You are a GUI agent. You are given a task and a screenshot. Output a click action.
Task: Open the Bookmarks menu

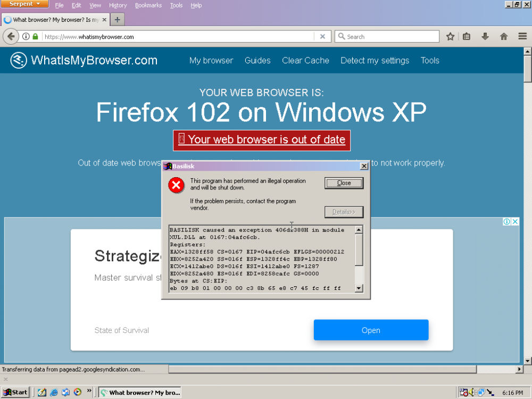click(149, 5)
